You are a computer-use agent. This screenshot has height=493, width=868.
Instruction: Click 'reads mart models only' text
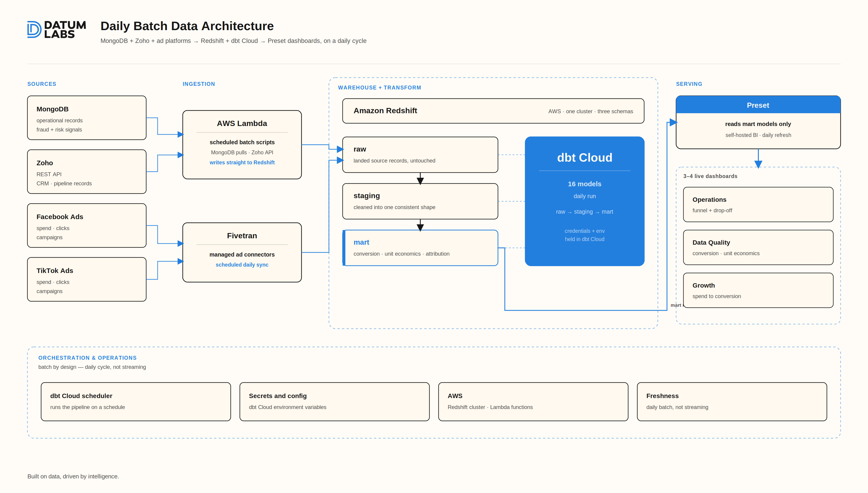[x=758, y=124]
